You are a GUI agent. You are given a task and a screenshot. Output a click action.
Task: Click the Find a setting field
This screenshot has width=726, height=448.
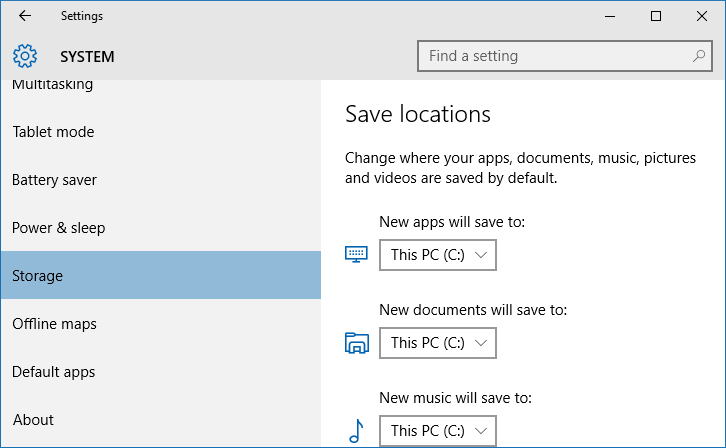(564, 56)
